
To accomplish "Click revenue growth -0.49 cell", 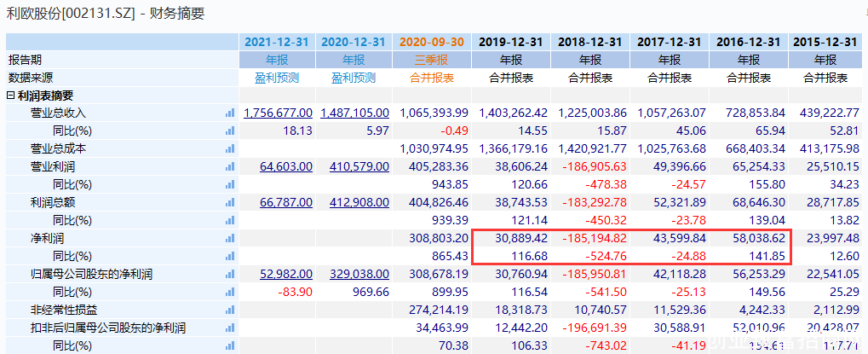I will 454,131.
